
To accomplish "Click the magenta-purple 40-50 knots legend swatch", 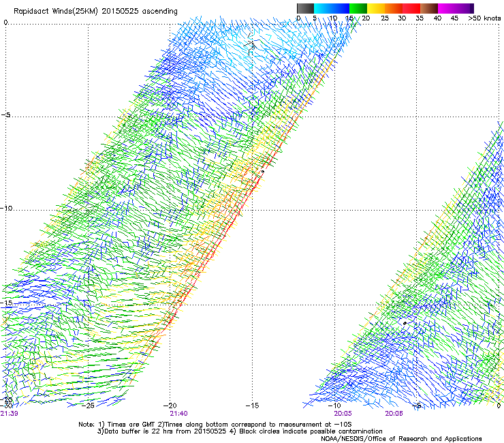I will [456, 8].
